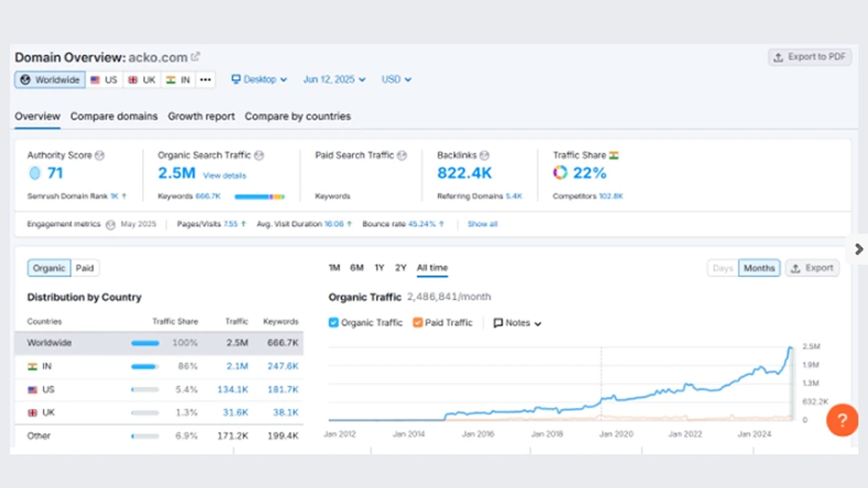Disable the Paid Traffic checkbox

(417, 323)
